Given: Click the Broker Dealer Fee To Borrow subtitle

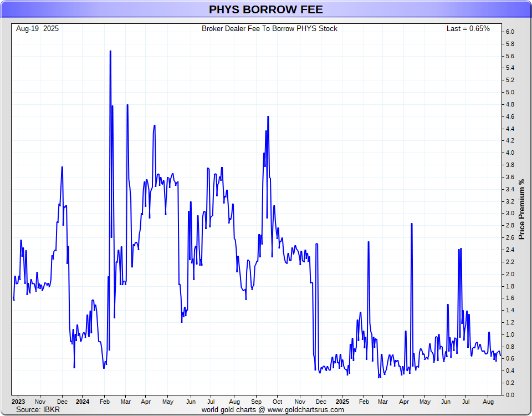Looking at the screenshot, I should click(269, 28).
